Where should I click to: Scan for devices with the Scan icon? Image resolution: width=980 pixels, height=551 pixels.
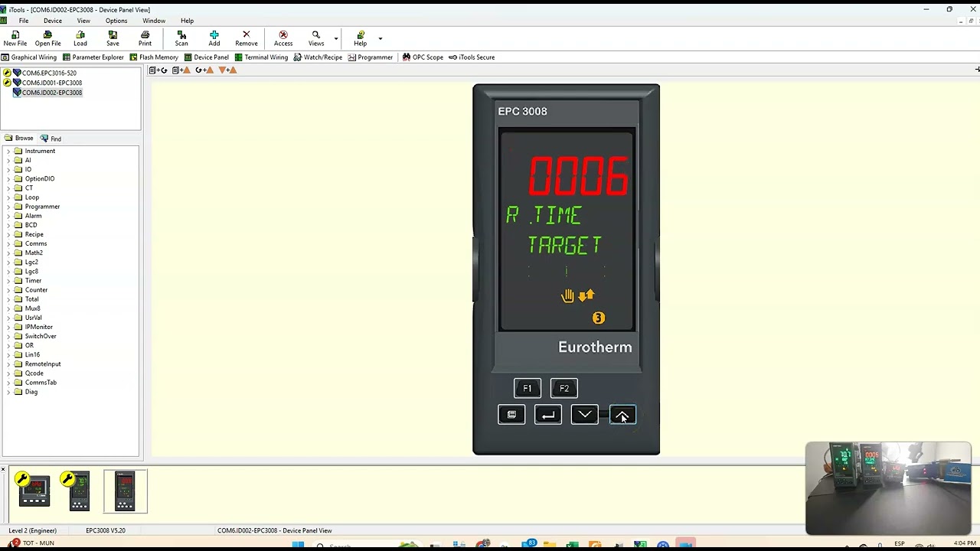pos(181,38)
